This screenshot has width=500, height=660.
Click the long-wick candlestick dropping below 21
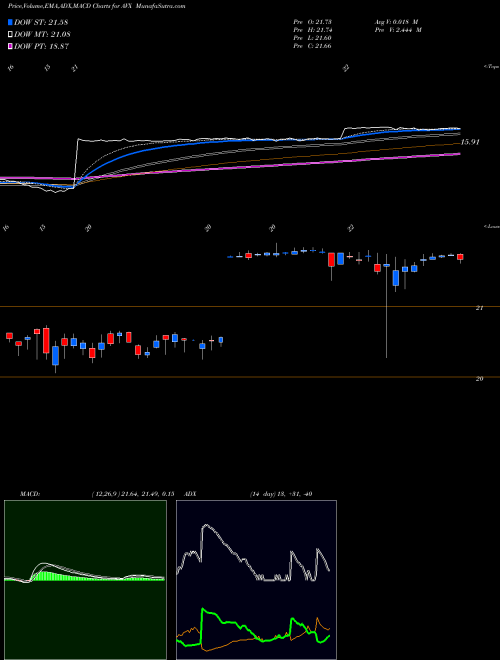click(386, 305)
